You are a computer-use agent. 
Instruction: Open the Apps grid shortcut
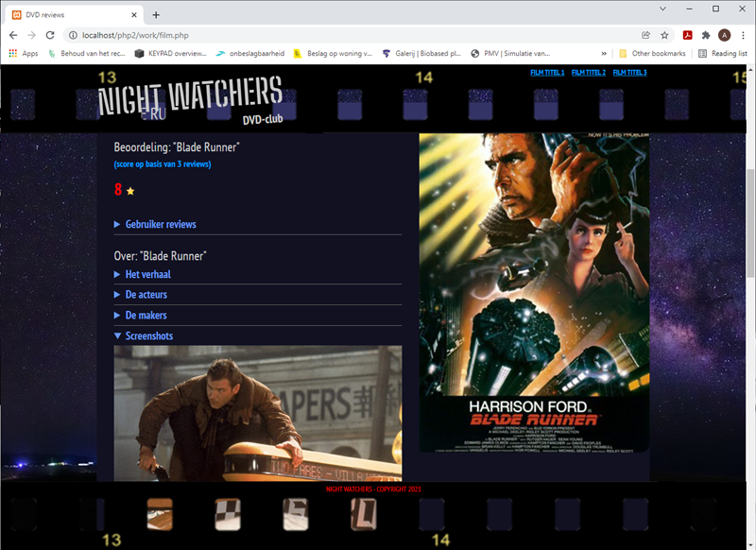click(x=23, y=54)
